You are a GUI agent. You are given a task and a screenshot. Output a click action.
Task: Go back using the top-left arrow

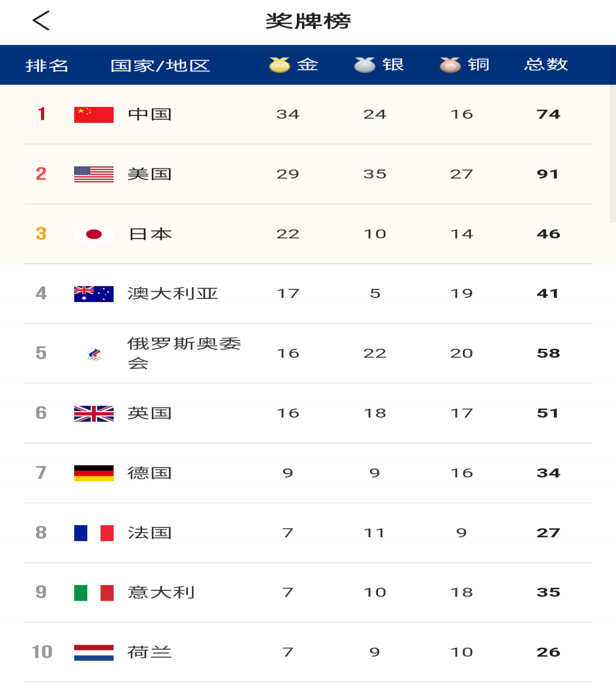pyautogui.click(x=41, y=21)
